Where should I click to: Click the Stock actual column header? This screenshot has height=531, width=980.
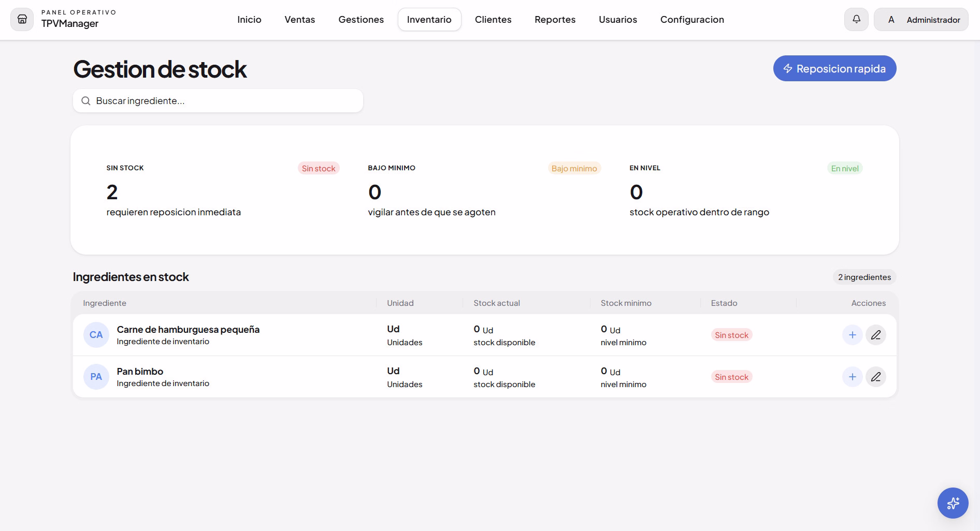pos(497,303)
